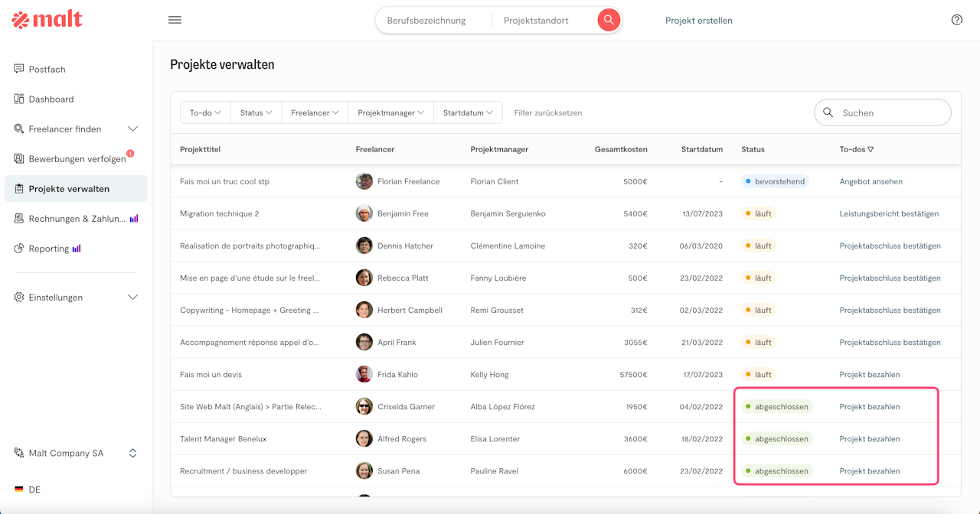Image resolution: width=980 pixels, height=514 pixels.
Task: Click the red search magnifier button
Action: tap(609, 20)
